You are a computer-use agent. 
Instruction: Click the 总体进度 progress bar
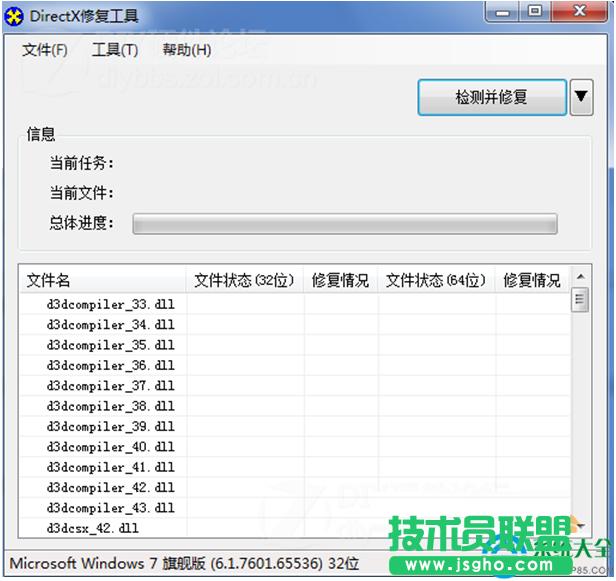(x=345, y=224)
